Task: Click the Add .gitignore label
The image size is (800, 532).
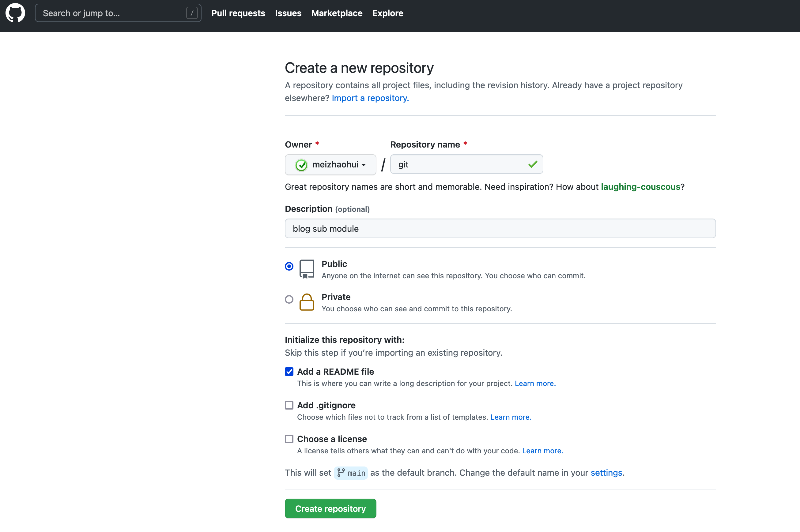Action: click(x=326, y=405)
